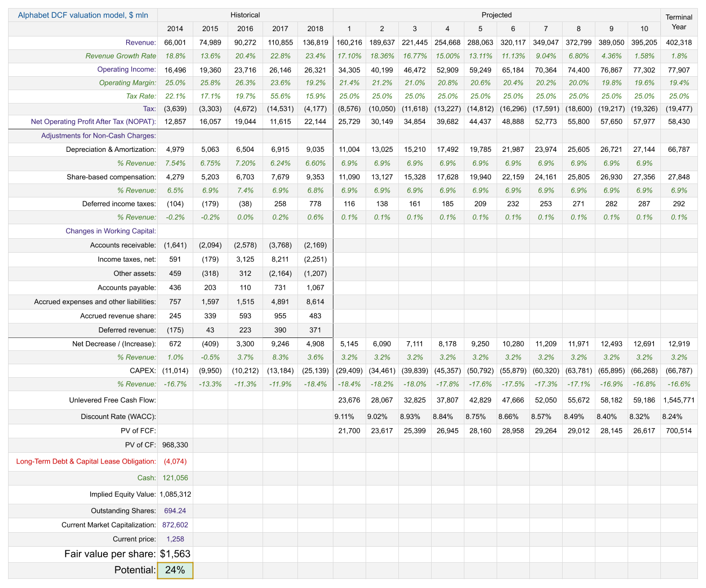706x588 pixels.
Task: Click the Alphabet DCF valuation model title cell
Action: coord(83,15)
